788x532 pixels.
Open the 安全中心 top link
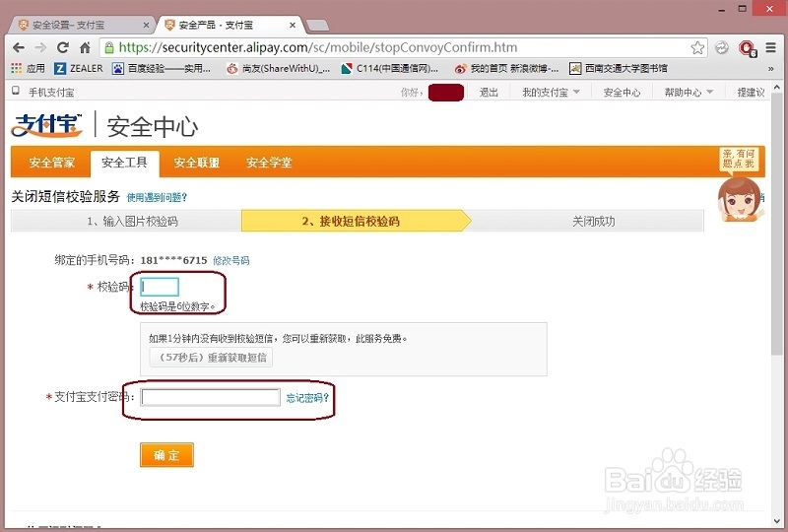coord(622,92)
